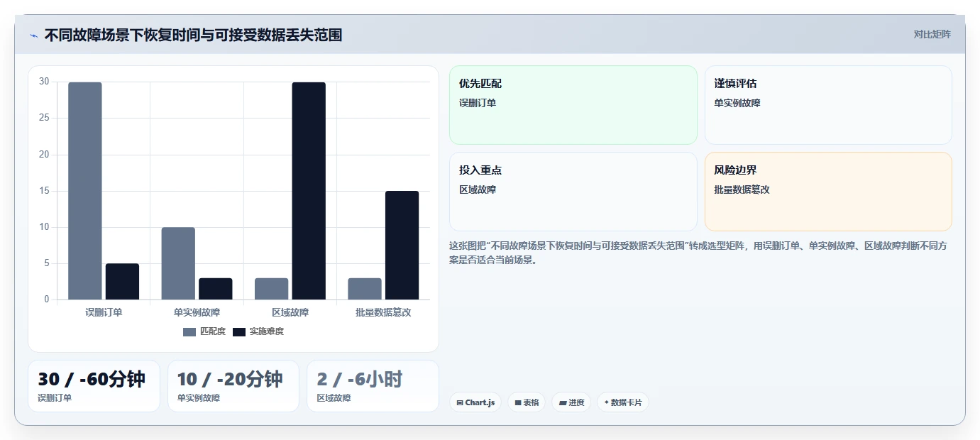Click the 区域故障 x-axis label

click(x=290, y=312)
